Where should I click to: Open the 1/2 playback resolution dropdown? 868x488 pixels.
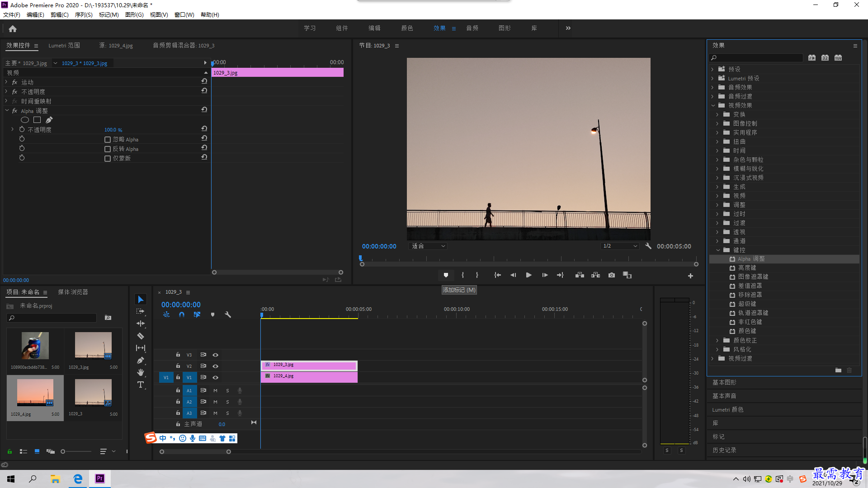620,246
